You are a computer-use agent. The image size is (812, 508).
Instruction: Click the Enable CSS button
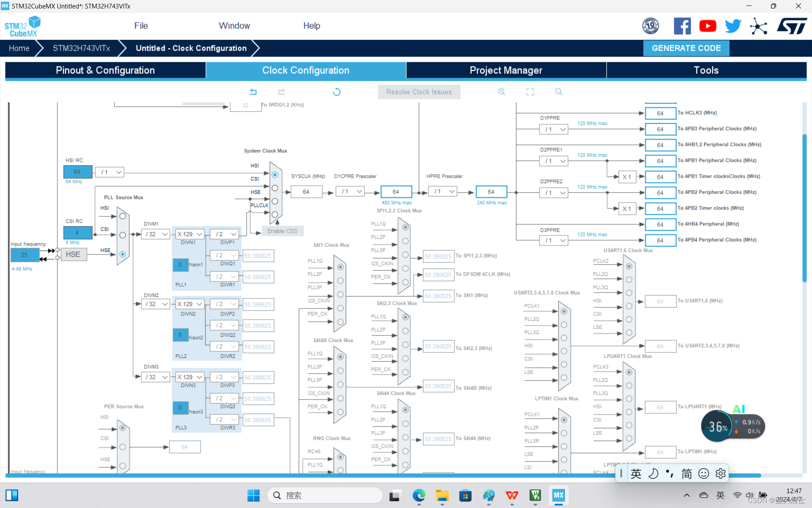(x=282, y=231)
